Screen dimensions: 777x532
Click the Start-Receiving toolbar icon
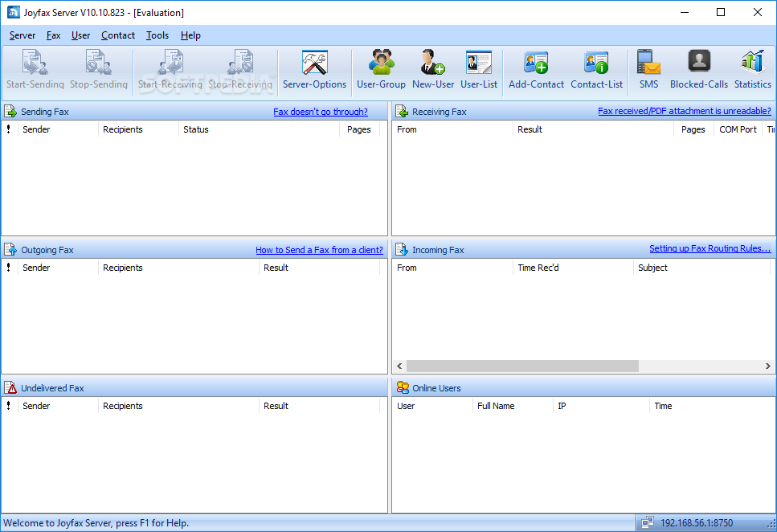pos(170,70)
